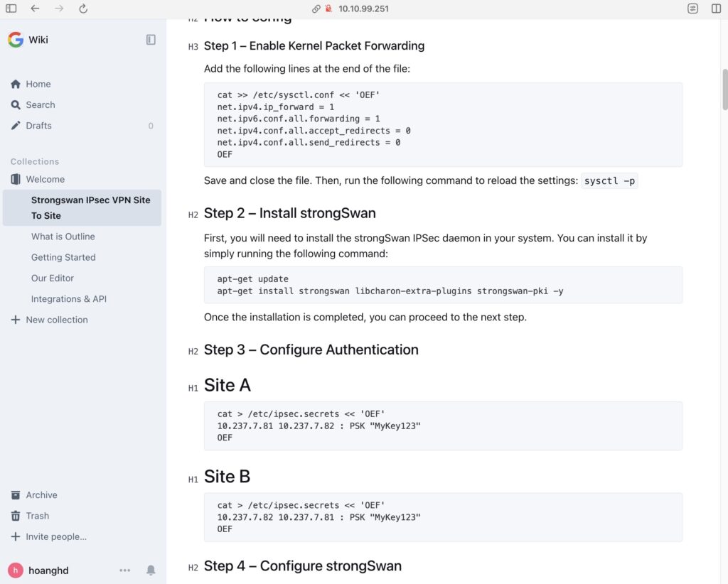Open the Integrations & API document
Screen dimensions: 728x584
coord(69,299)
